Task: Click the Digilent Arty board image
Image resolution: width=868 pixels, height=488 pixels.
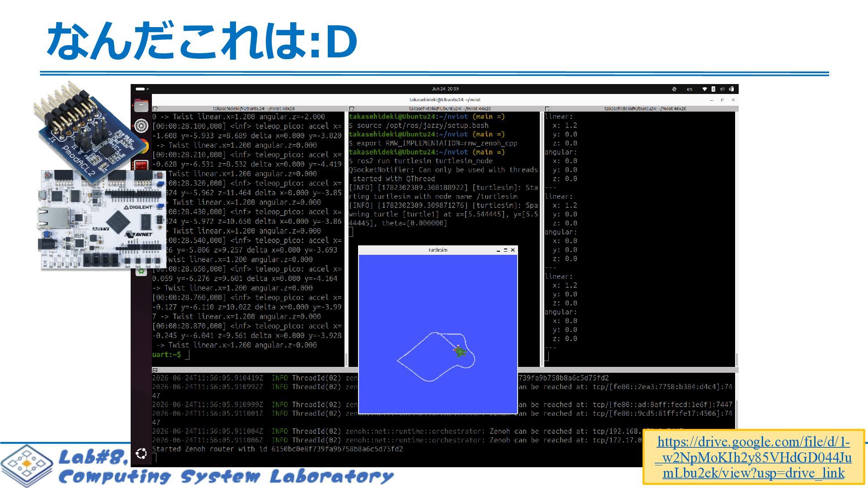Action: coord(102,220)
